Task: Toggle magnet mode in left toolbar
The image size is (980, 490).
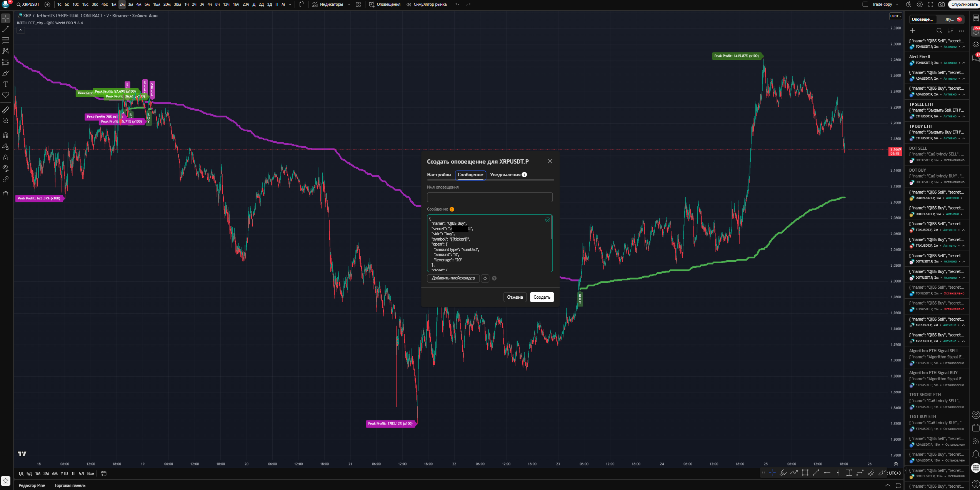Action: [6, 135]
